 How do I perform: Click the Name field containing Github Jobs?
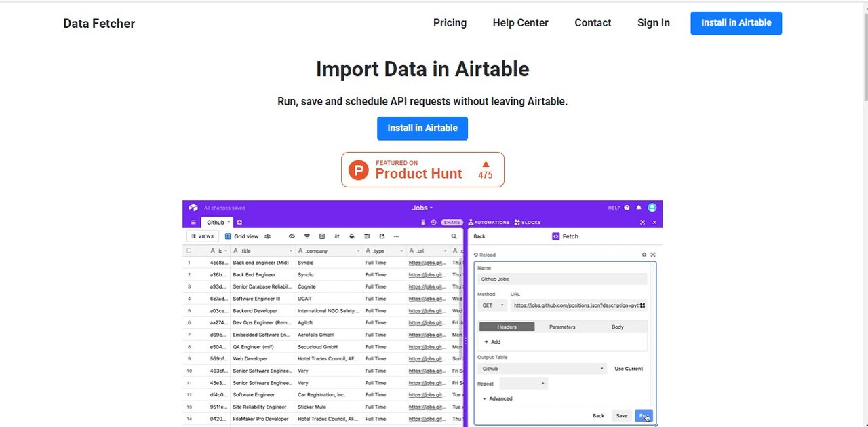[563, 279]
